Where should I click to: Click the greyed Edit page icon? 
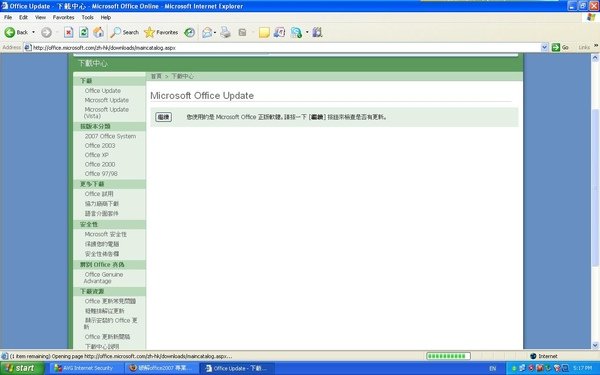coord(242,33)
